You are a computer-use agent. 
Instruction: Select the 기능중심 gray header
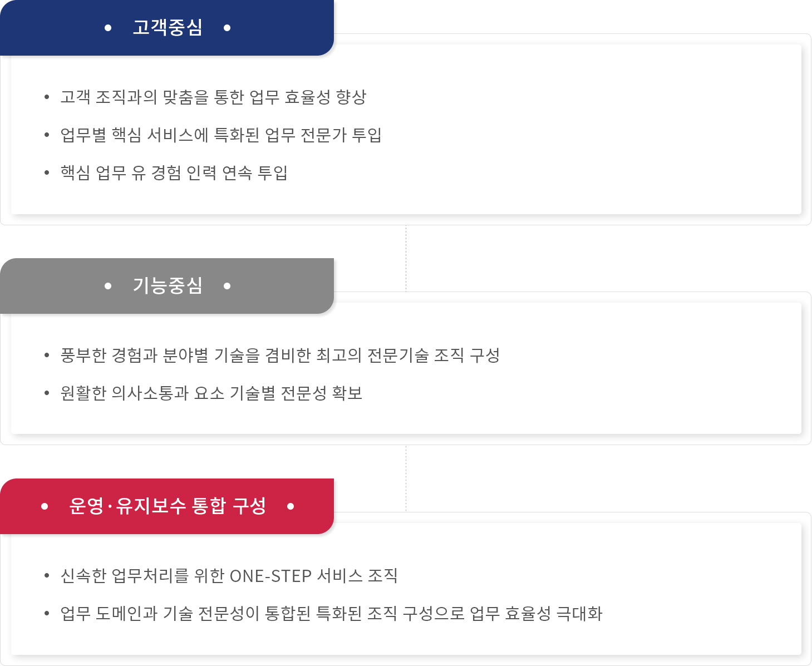pyautogui.click(x=167, y=286)
